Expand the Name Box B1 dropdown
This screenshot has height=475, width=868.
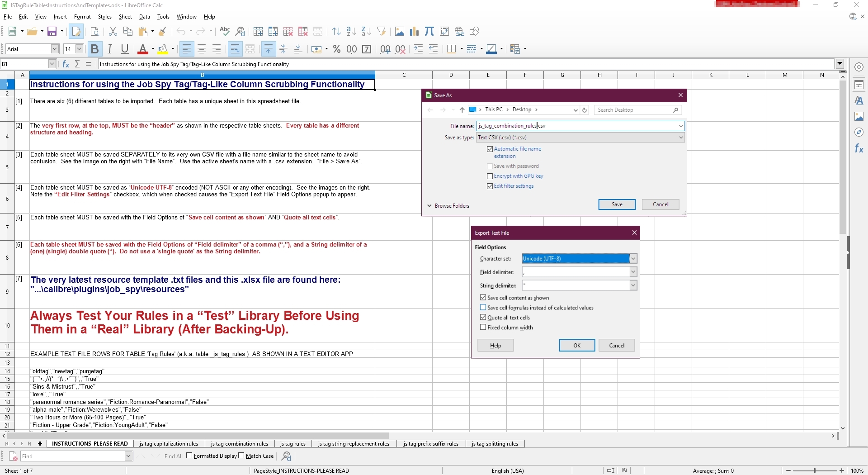click(x=52, y=64)
